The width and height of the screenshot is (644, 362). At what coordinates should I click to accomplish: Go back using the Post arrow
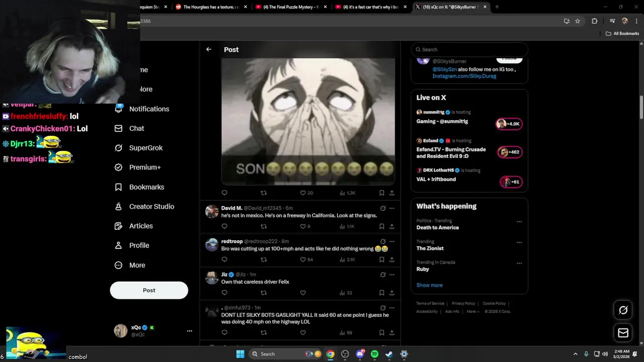coord(208,49)
